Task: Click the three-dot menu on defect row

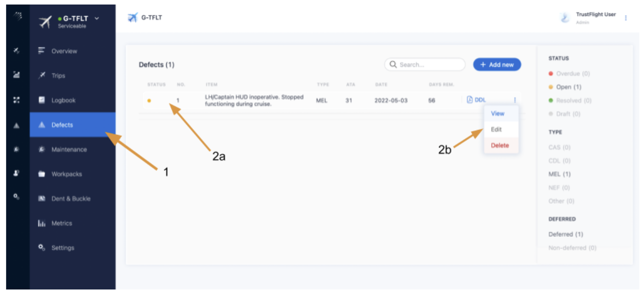Action: (515, 100)
